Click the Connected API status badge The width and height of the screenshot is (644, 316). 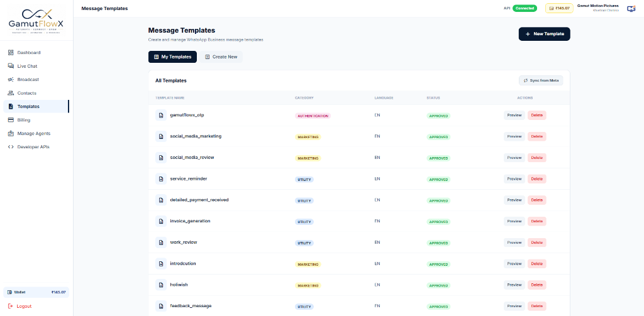point(525,8)
